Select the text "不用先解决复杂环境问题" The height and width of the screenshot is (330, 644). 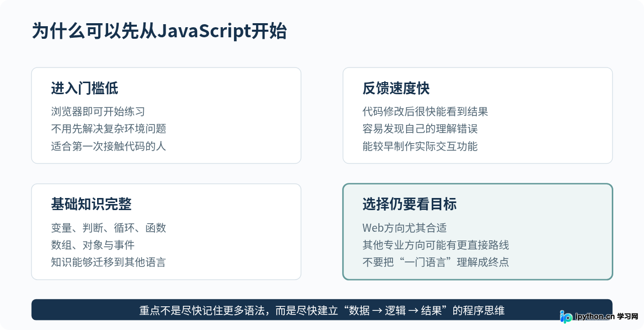point(109,129)
